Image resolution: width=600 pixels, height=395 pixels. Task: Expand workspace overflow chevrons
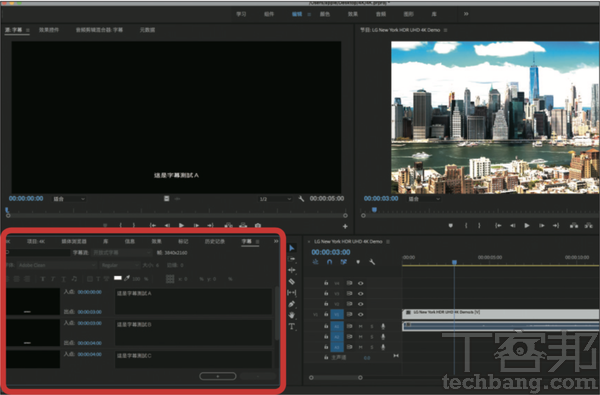[x=466, y=14]
